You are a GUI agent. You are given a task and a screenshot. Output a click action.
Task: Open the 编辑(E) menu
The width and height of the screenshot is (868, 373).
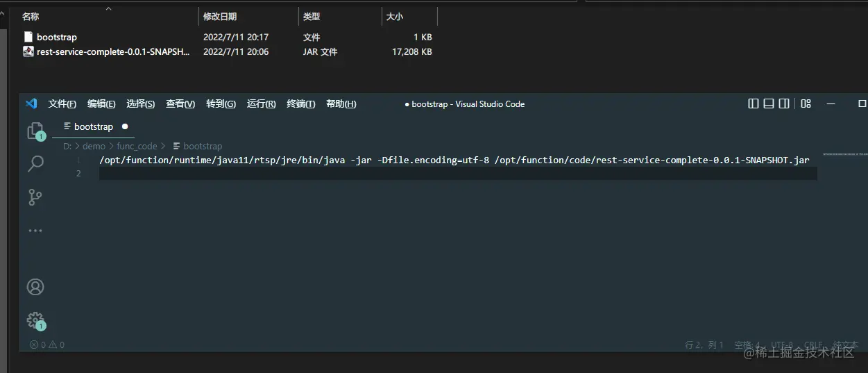pyautogui.click(x=101, y=104)
